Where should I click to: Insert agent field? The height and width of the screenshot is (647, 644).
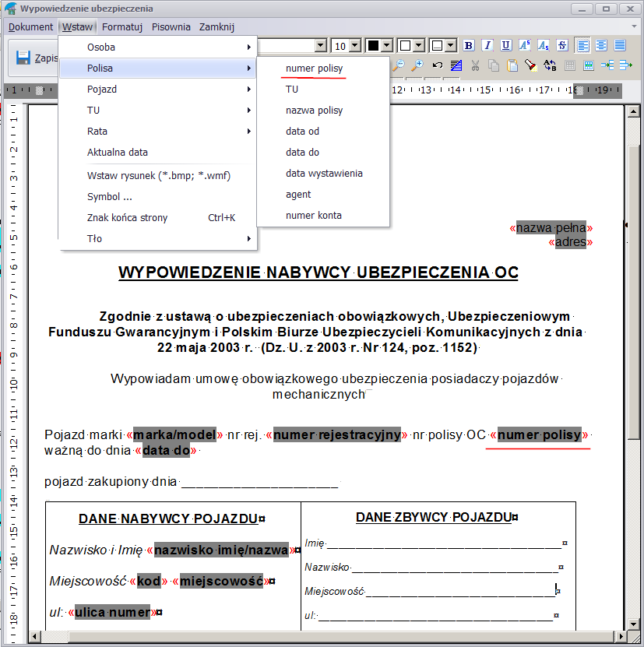pos(323,195)
